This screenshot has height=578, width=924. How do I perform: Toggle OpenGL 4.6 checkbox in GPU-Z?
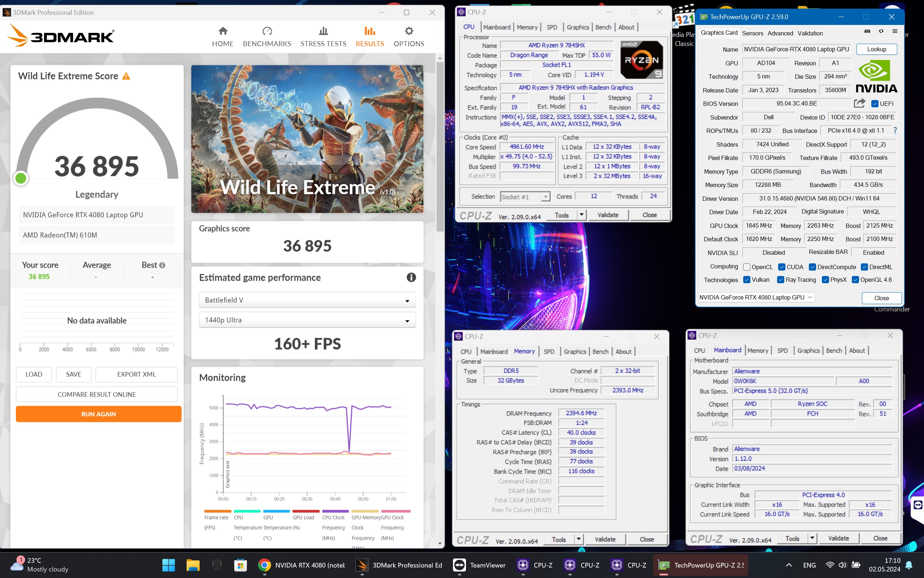pyautogui.click(x=855, y=280)
